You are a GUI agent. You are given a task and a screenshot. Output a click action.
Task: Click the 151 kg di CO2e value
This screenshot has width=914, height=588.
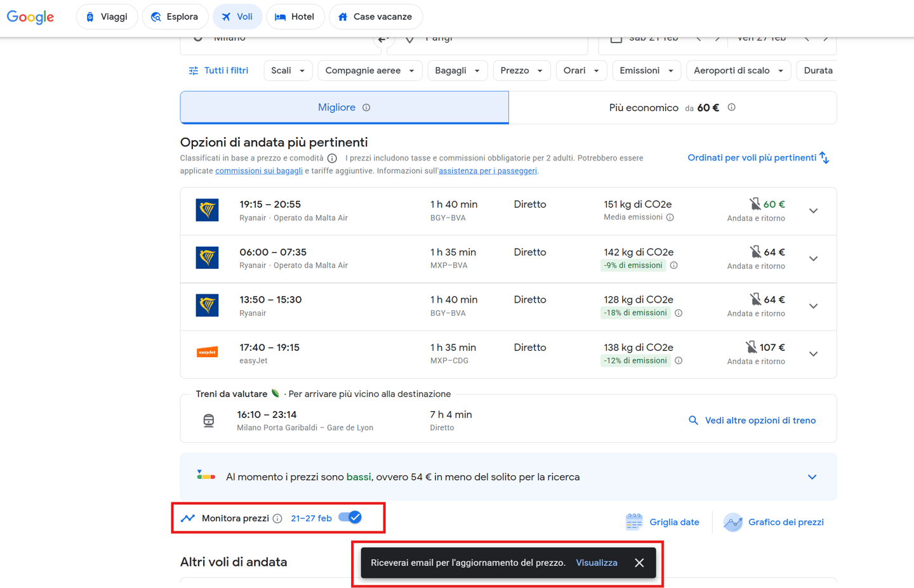(x=637, y=204)
